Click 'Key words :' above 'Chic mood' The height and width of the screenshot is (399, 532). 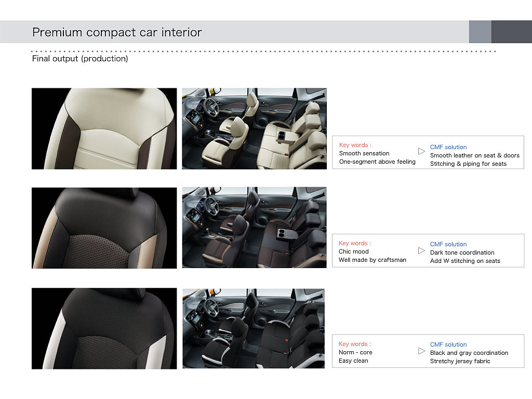click(x=354, y=243)
